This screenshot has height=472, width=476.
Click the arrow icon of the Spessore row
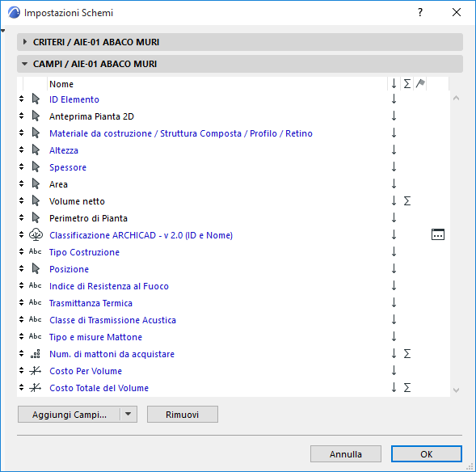[x=36, y=167]
